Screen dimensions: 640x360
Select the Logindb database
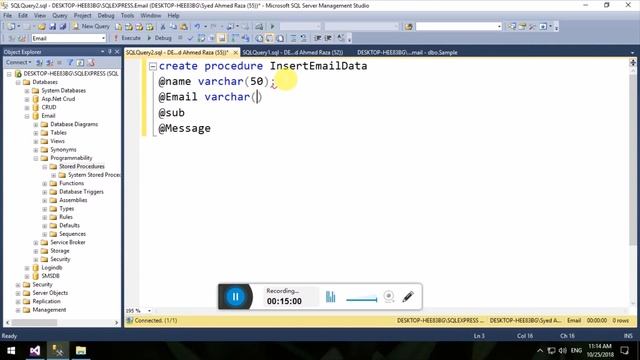point(52,268)
